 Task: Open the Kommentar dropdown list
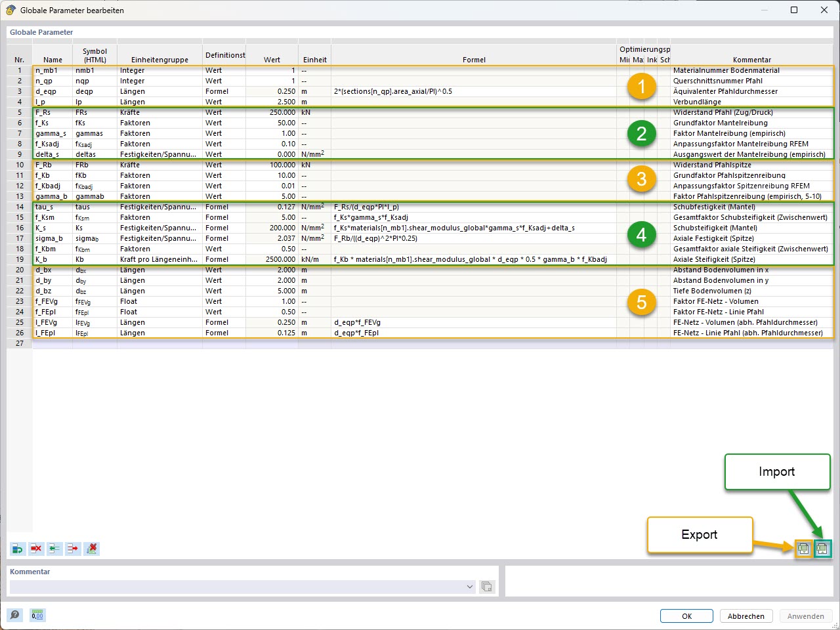pos(469,587)
